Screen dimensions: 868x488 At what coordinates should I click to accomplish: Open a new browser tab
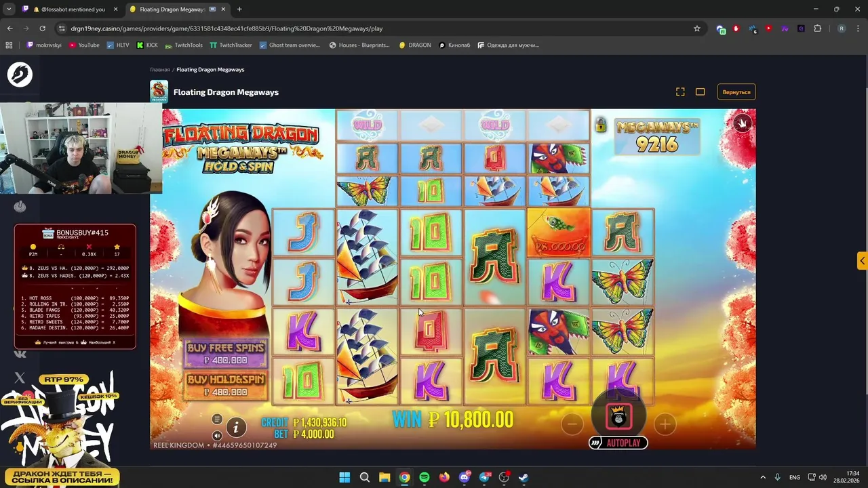[239, 9]
